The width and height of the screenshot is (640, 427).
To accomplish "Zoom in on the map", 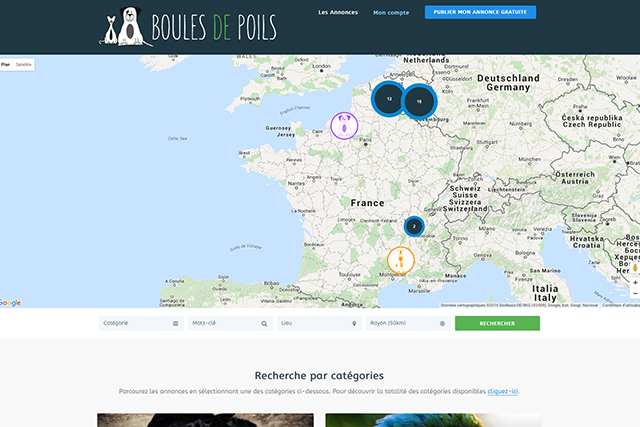I will click(634, 283).
